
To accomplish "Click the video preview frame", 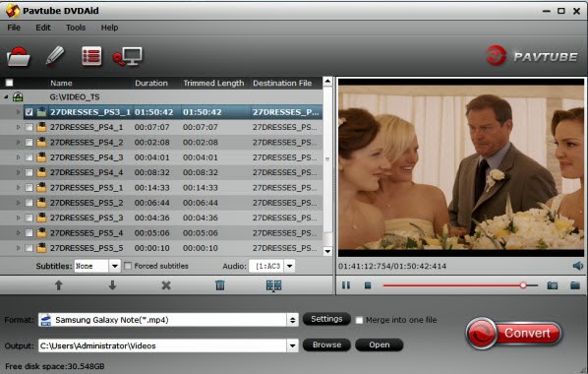I will (x=461, y=167).
